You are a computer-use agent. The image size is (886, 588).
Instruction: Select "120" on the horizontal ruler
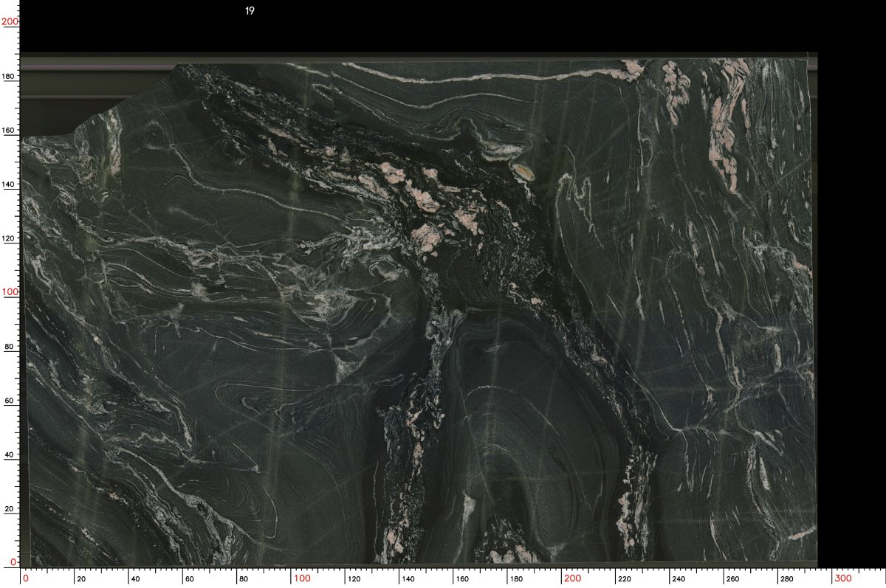click(354, 579)
